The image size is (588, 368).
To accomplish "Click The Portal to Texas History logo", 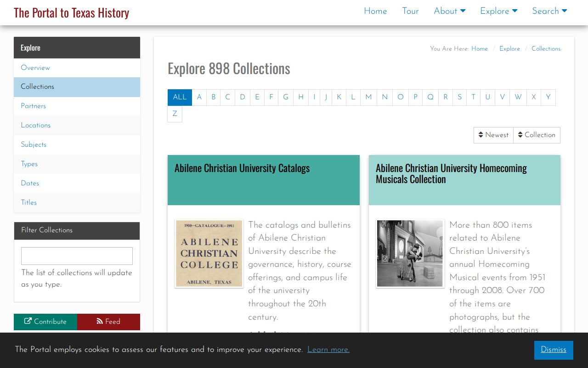I will click(x=71, y=12).
